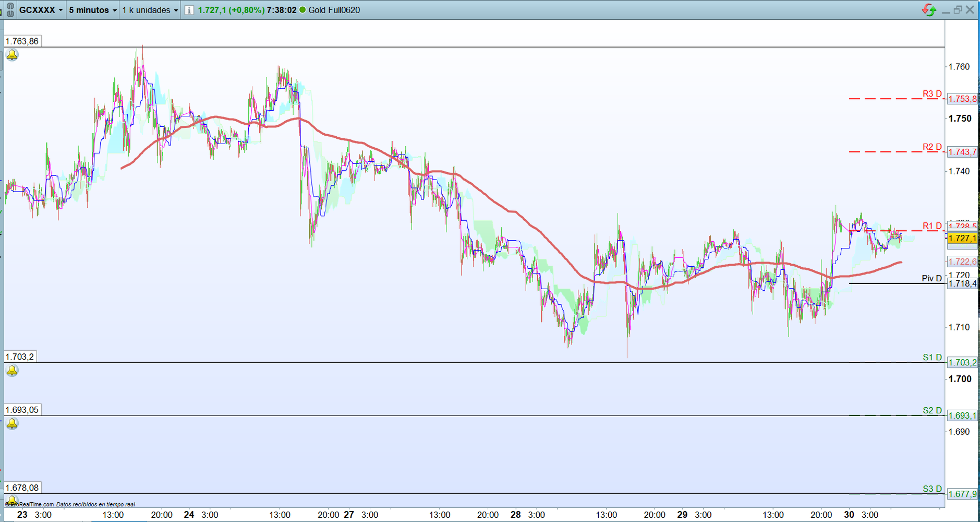This screenshot has height=522, width=980.
Task: Click the chain link group icon
Action: click(10, 10)
